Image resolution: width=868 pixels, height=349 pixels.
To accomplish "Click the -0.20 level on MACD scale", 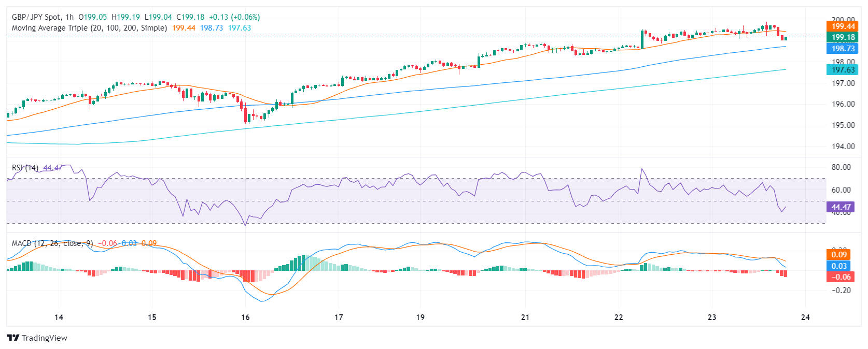I will (x=841, y=290).
